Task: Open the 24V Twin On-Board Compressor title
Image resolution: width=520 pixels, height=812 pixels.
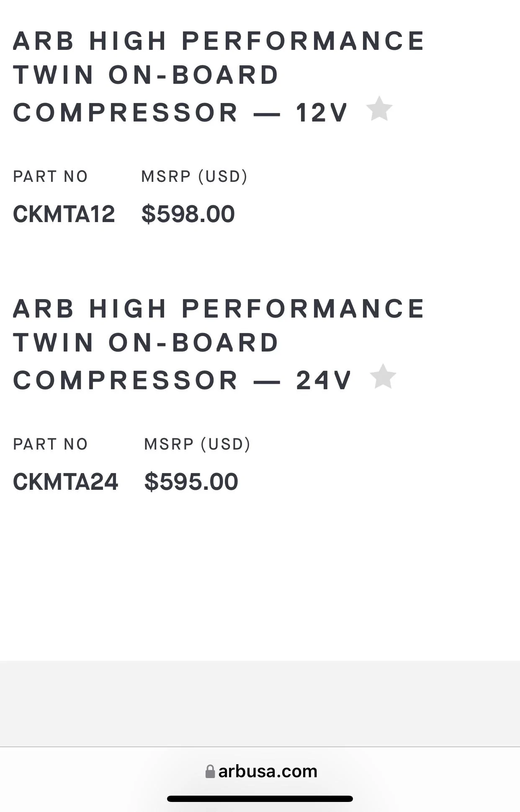Action: tap(219, 344)
